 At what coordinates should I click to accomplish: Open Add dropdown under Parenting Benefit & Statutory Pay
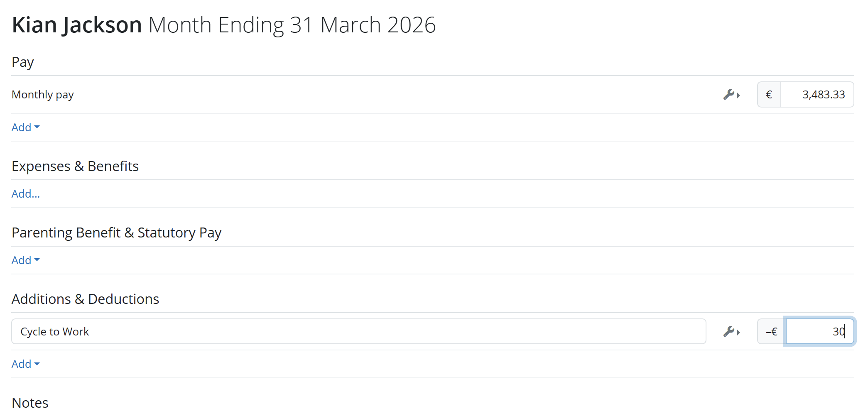tap(25, 260)
